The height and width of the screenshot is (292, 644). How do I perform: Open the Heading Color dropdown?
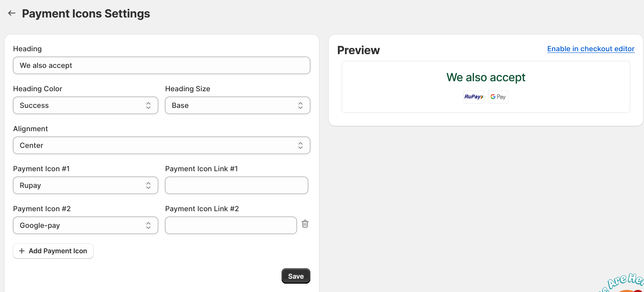point(85,105)
